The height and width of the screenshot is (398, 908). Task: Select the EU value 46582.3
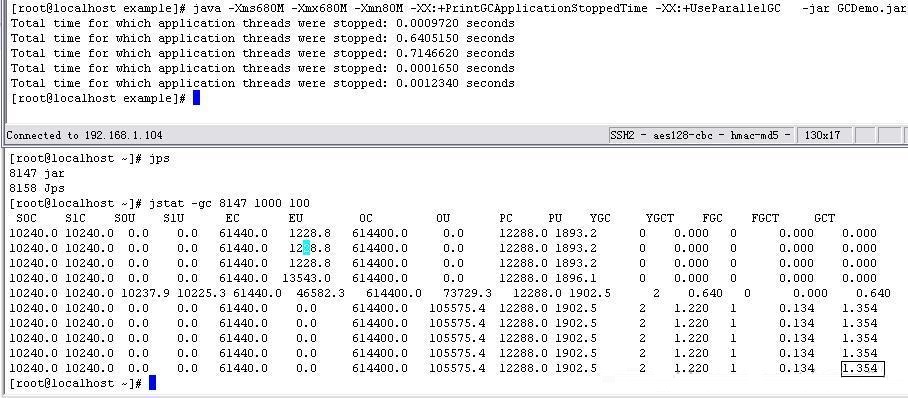pyautogui.click(x=320, y=293)
